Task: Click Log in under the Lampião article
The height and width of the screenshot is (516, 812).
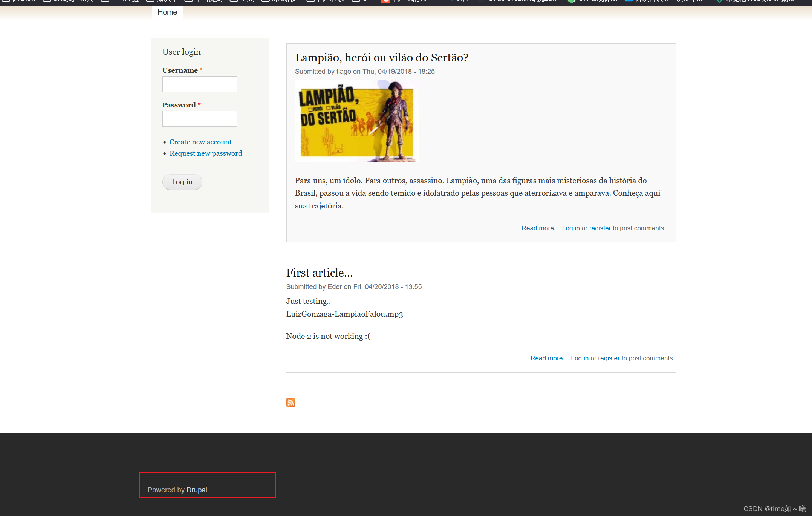Action: (x=570, y=228)
